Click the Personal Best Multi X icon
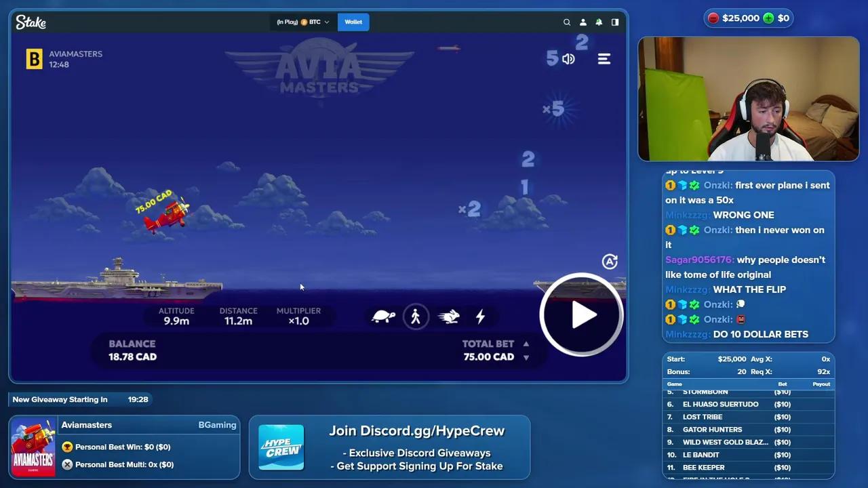 coord(67,465)
